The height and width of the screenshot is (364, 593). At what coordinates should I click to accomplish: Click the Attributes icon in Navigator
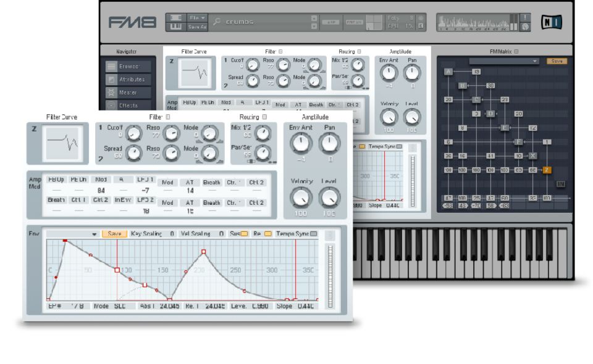(111, 80)
